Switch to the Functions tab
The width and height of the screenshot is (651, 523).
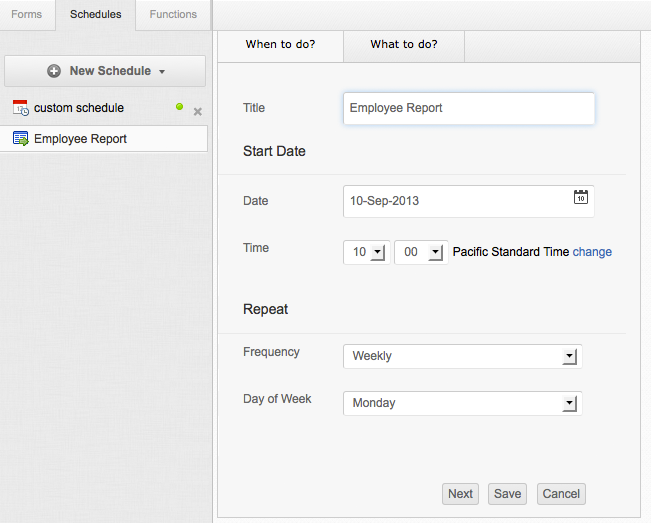173,15
